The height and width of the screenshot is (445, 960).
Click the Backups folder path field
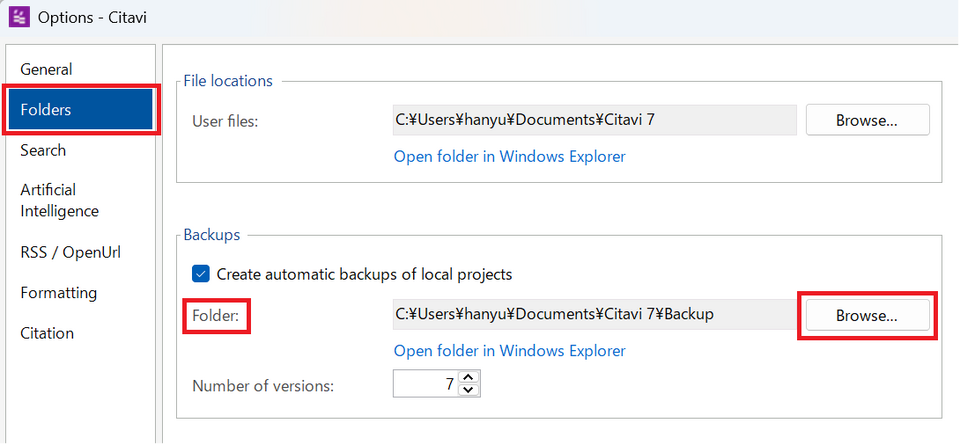coord(594,315)
